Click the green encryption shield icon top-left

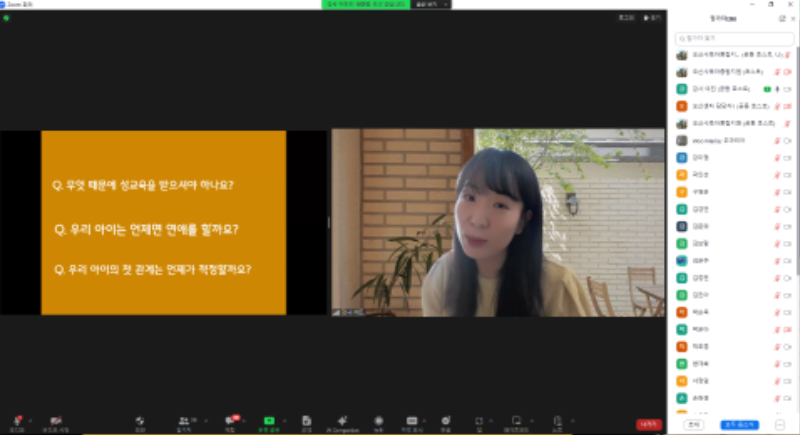coord(6,18)
